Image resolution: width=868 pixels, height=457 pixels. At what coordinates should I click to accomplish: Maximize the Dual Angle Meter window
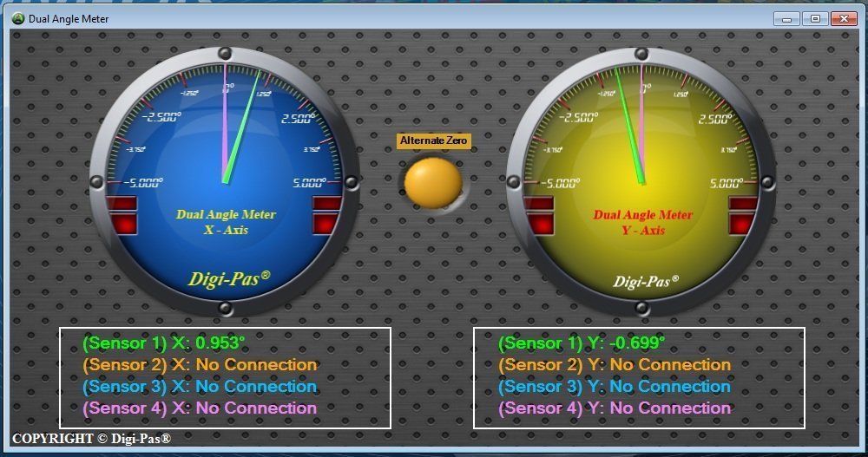[815, 19]
